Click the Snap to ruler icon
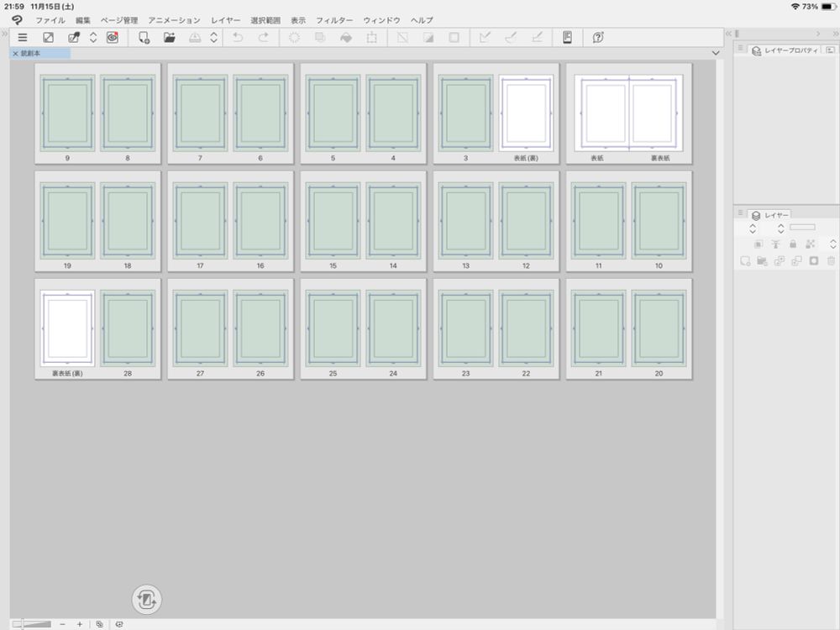This screenshot has width=840, height=630. click(x=485, y=38)
